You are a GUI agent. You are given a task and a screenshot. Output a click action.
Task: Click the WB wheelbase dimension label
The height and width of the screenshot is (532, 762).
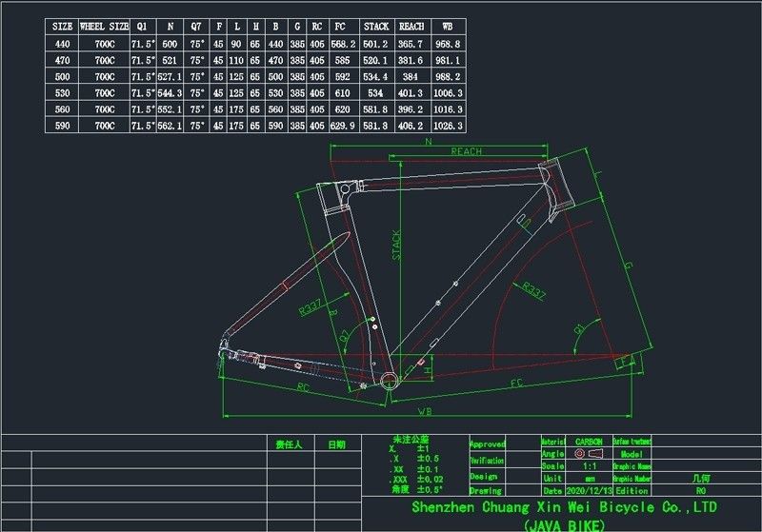click(x=423, y=412)
